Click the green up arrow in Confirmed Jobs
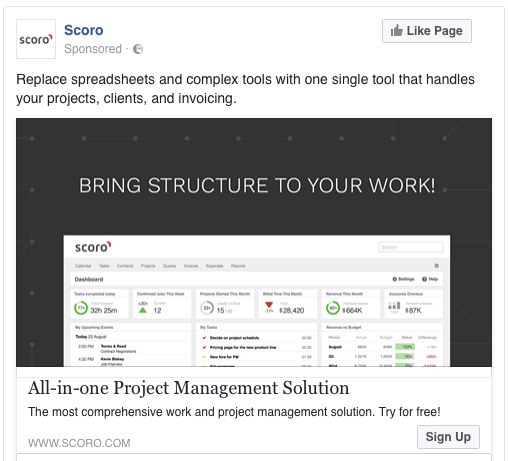 [x=143, y=310]
